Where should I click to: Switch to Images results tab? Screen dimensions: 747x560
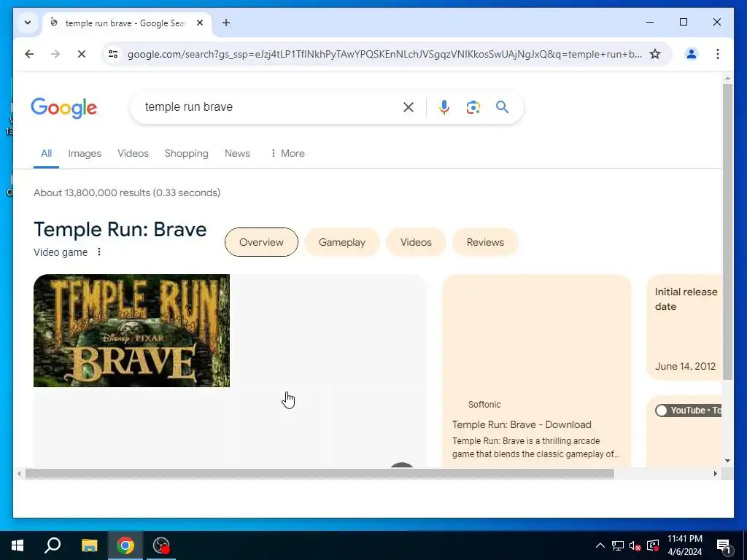85,153
